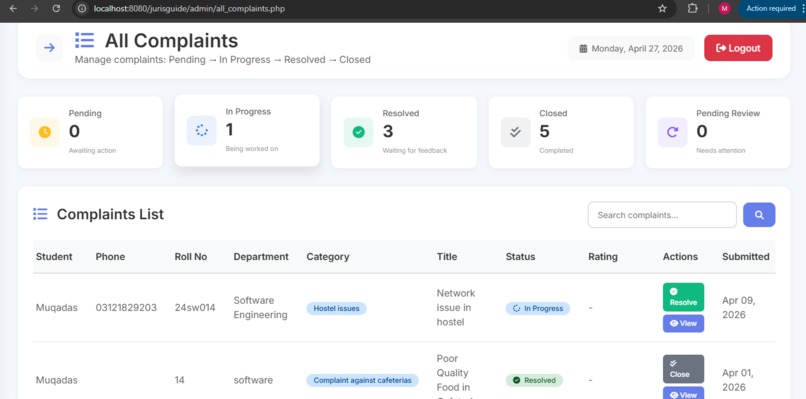Screen dimensions: 806x399
Task: Click the In Progress status badge
Action: coord(538,309)
